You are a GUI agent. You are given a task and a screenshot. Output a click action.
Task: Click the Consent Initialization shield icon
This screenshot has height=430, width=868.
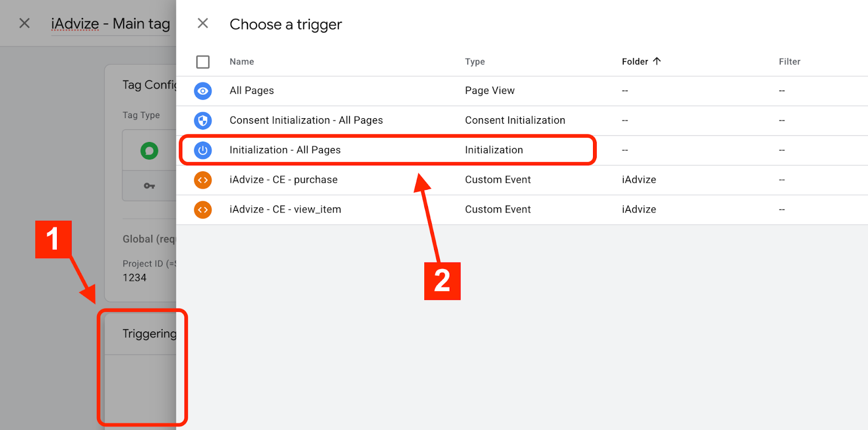pyautogui.click(x=203, y=120)
